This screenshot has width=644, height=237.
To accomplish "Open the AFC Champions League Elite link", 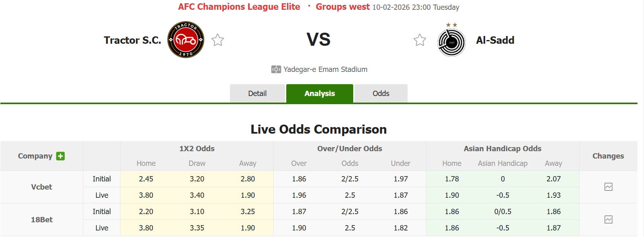I will coord(239,7).
